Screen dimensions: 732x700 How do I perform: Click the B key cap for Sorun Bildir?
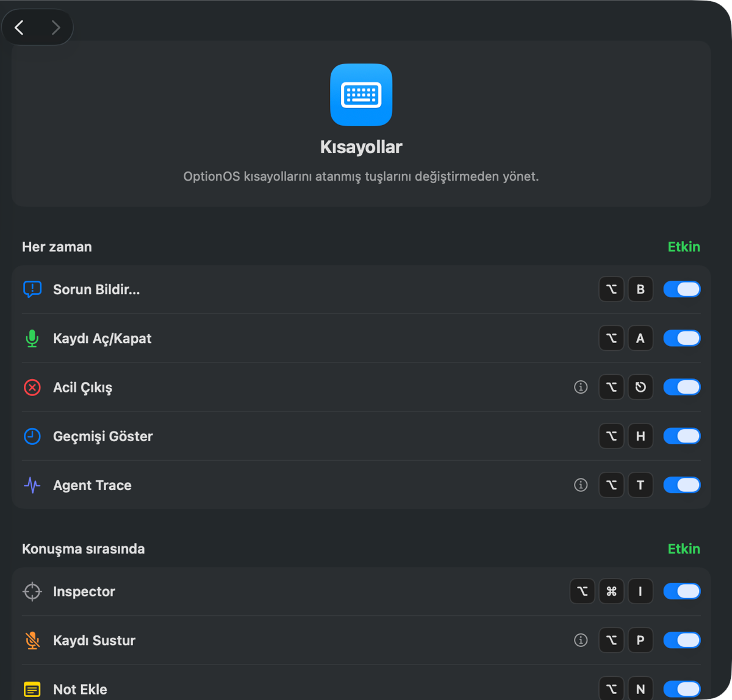640,289
